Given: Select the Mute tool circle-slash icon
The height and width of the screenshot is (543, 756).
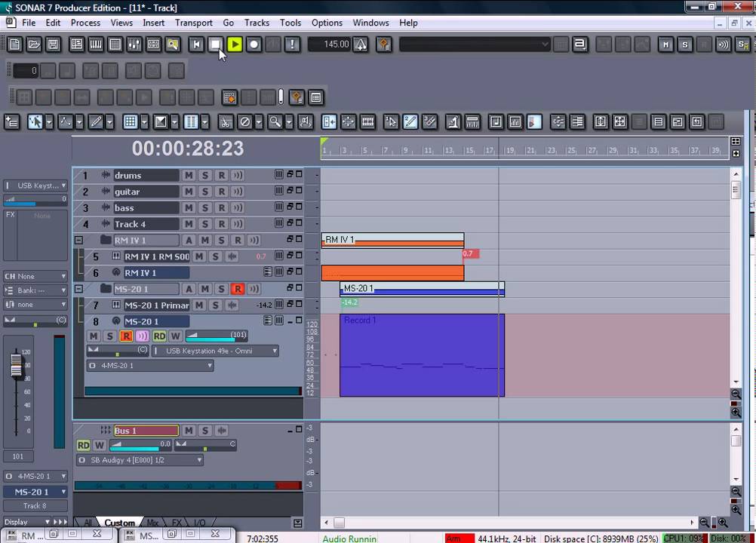Looking at the screenshot, I should click(245, 122).
